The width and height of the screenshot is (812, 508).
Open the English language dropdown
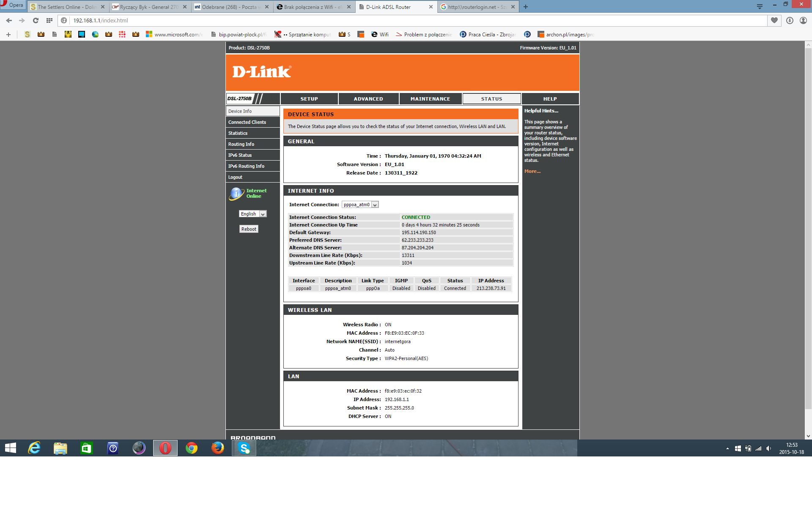tap(253, 214)
